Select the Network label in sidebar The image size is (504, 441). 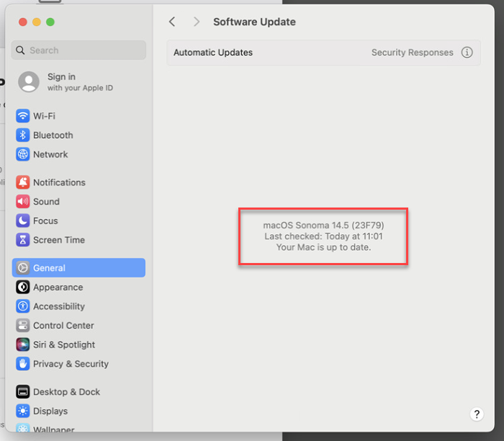tap(50, 154)
